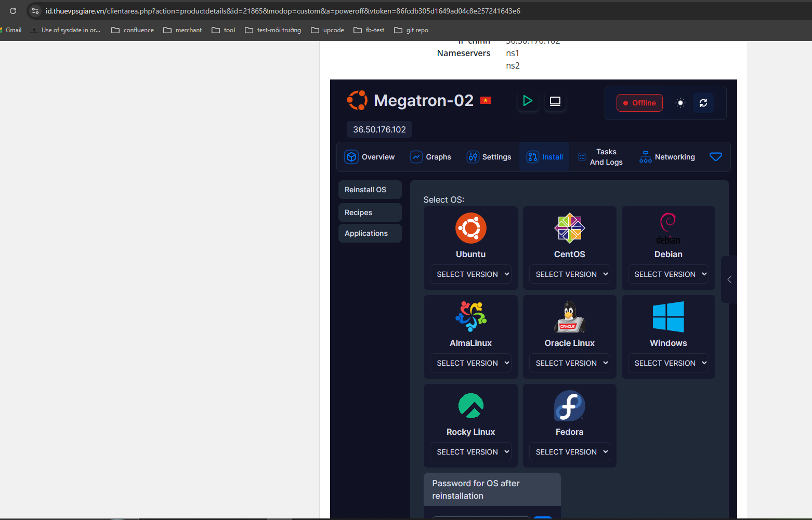This screenshot has width=812, height=520.
Task: Expand the collapsed side panel arrow
Action: [x=729, y=279]
